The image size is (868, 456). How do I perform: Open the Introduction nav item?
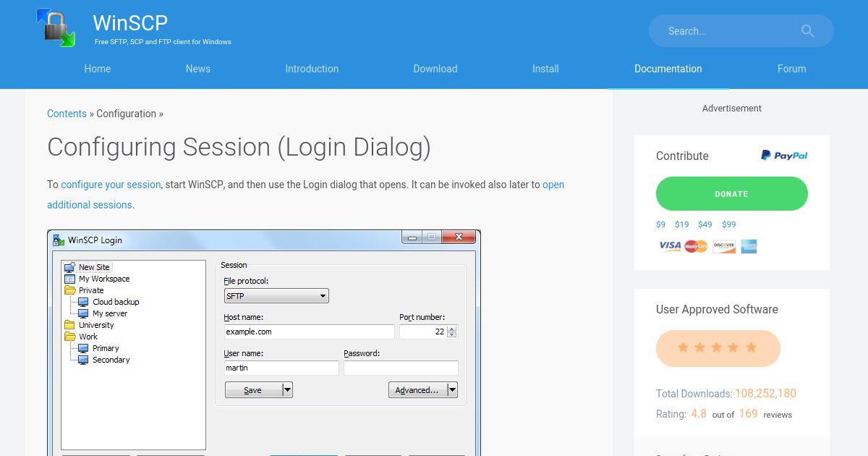click(x=312, y=69)
